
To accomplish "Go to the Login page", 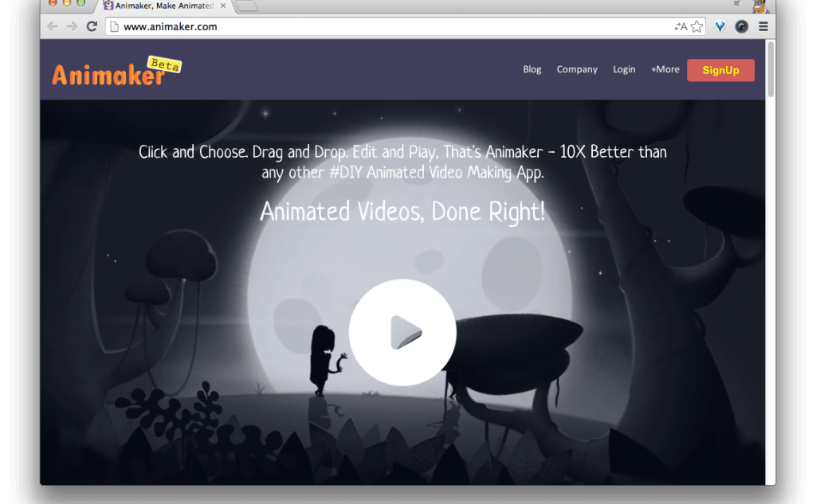I will point(624,69).
